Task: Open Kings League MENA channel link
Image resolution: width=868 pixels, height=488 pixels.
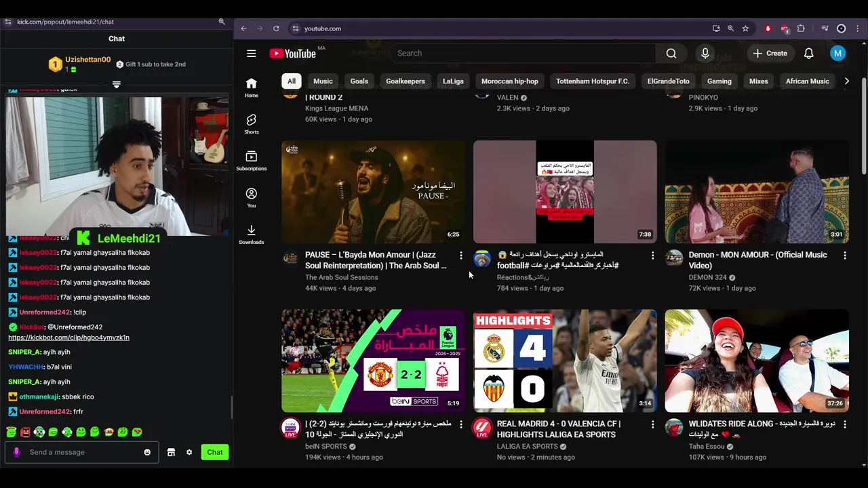Action: (337, 108)
